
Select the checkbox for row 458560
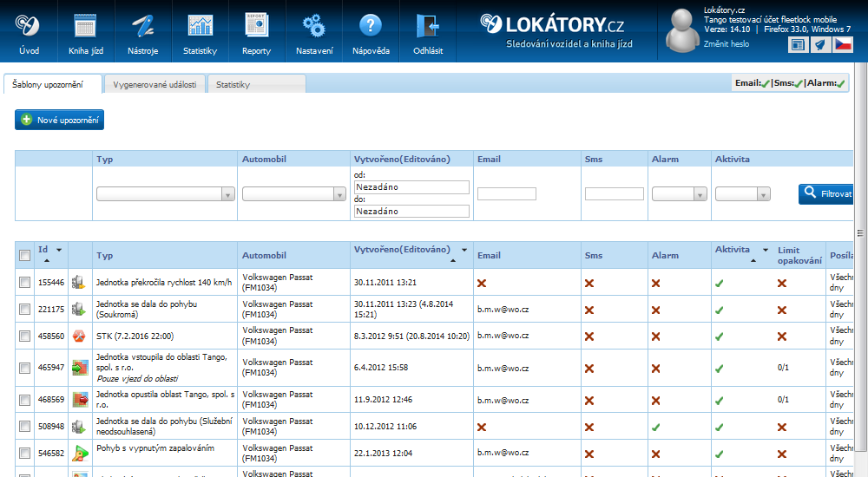click(25, 337)
